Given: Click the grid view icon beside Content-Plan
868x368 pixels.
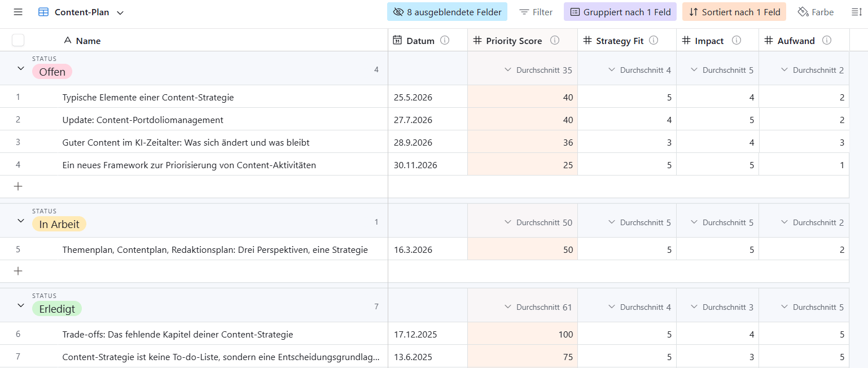Looking at the screenshot, I should [43, 11].
